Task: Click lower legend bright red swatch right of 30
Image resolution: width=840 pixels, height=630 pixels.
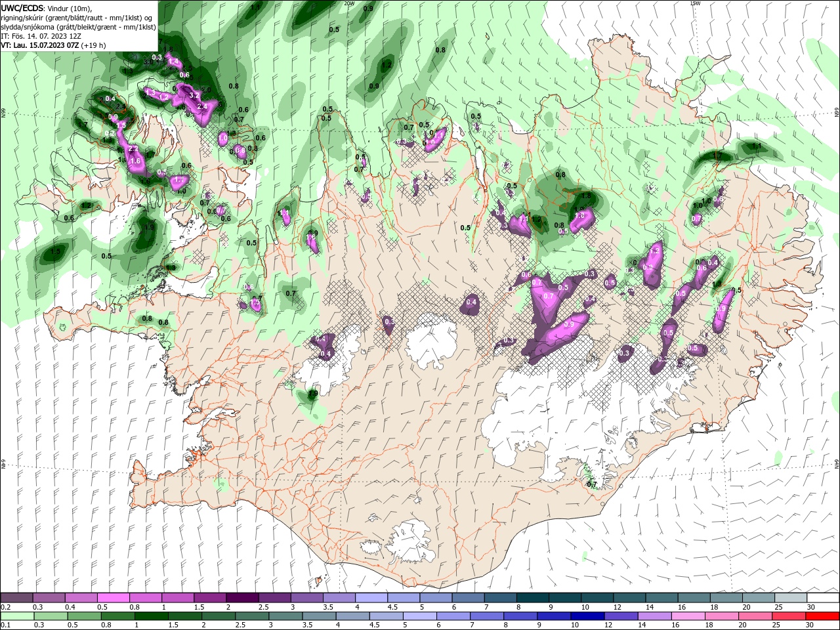Action: [x=822, y=616]
